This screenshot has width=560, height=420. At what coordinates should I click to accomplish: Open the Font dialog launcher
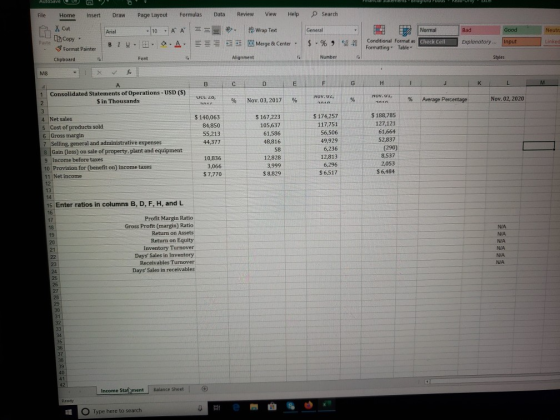click(187, 58)
